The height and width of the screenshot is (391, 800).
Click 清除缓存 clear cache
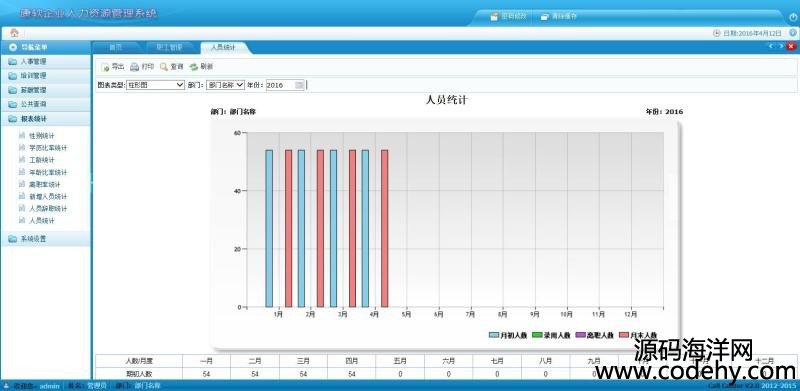559,16
